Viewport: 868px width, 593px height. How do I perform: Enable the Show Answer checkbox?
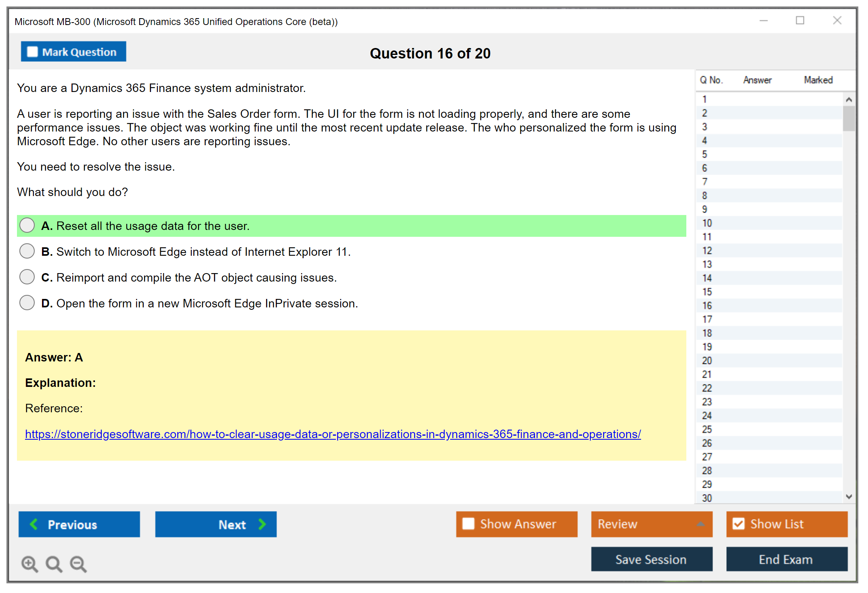(468, 524)
